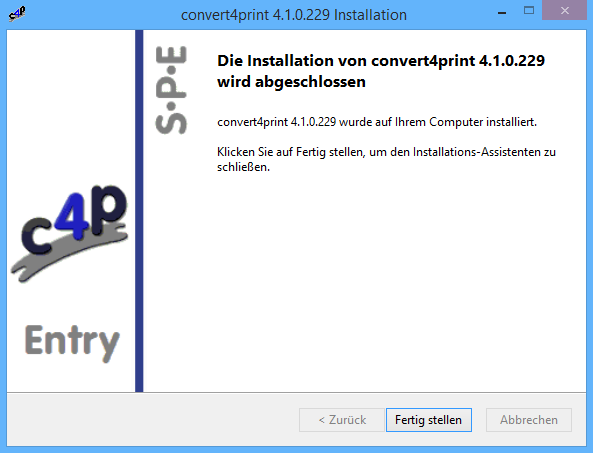
Task: Click sentence wurde auf Ihrem Computer installiert
Action: click(x=438, y=122)
